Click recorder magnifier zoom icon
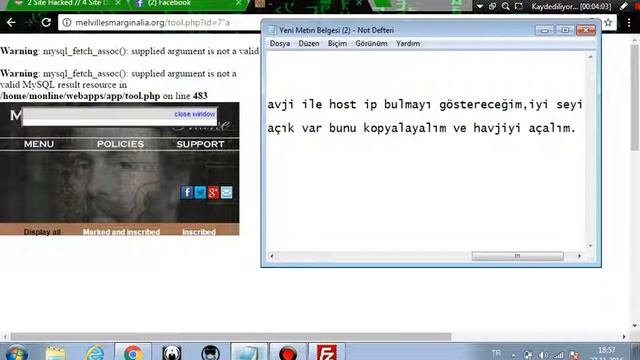 [x=505, y=6]
